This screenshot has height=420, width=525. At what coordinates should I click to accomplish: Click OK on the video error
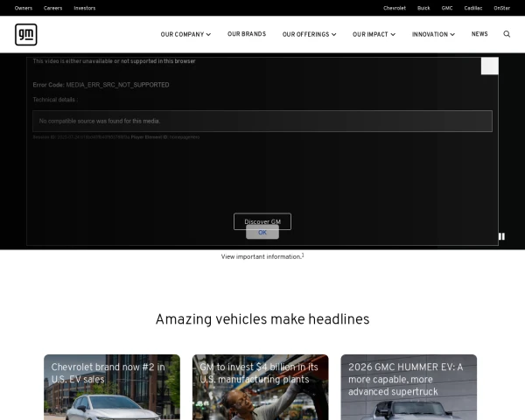pyautogui.click(x=262, y=233)
